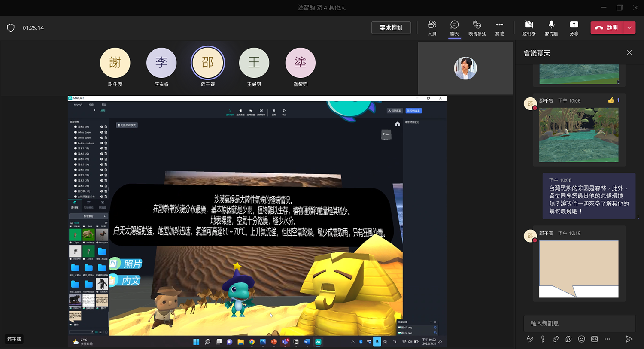Click the 要求控制 request control button
Viewport: 644px width, 349px height.
(391, 28)
